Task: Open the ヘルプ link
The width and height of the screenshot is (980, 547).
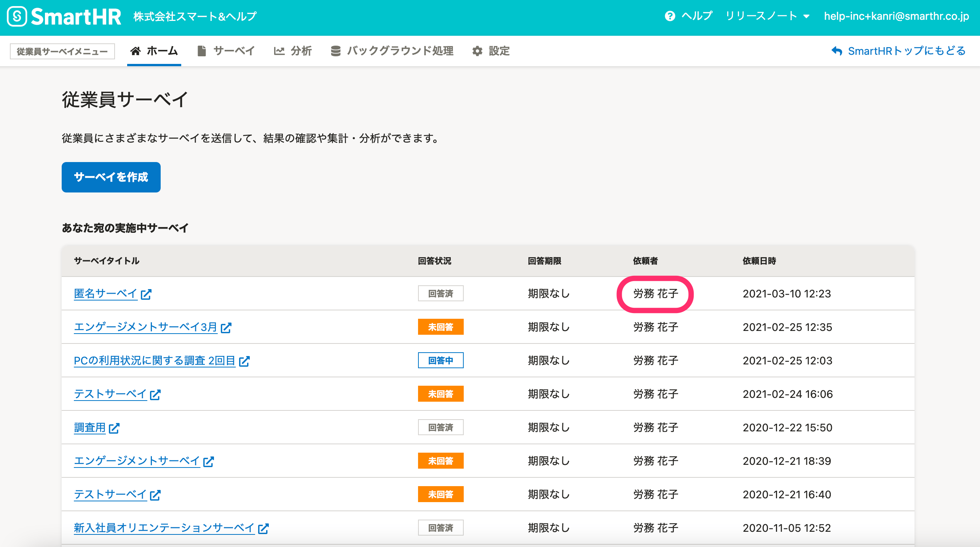Action: [x=689, y=16]
